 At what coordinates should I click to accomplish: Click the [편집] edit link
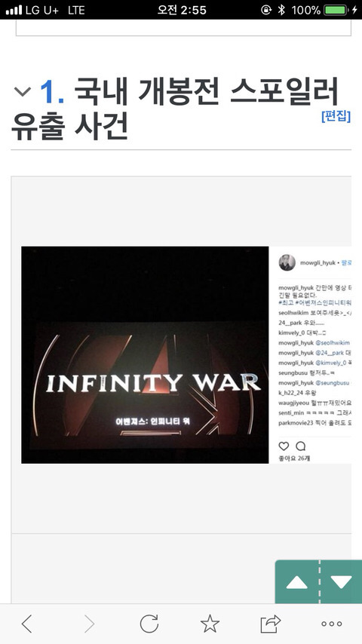coord(336,116)
